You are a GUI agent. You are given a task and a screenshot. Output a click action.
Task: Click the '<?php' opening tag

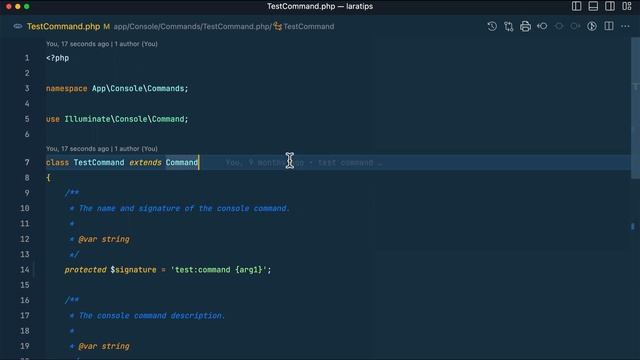(58, 58)
